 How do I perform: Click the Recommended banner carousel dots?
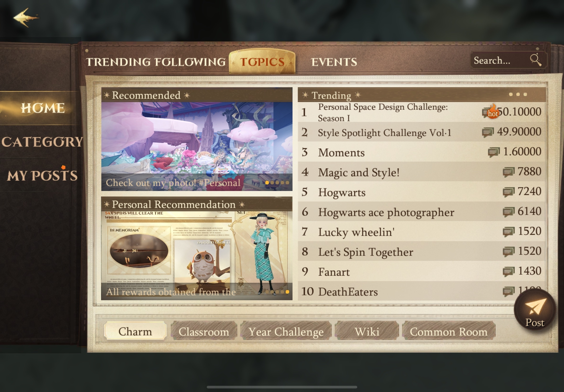click(x=277, y=182)
